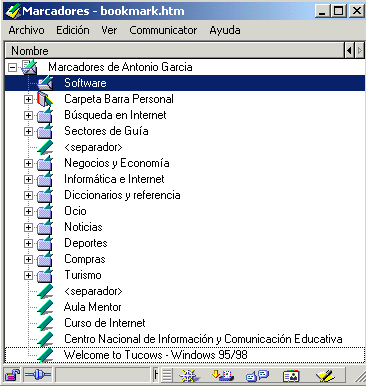The height and width of the screenshot is (386, 366).
Task: Open the Archivo menu
Action: click(x=26, y=30)
